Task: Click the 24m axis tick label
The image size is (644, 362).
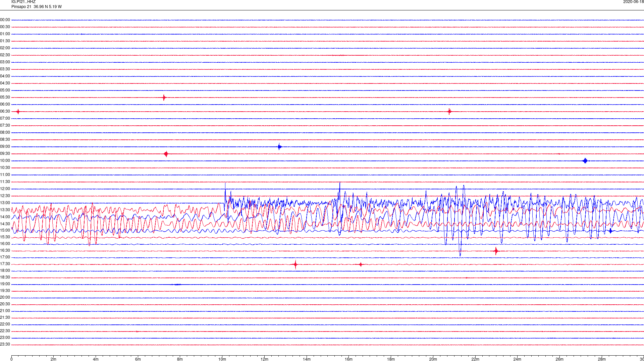Action: pos(517,359)
